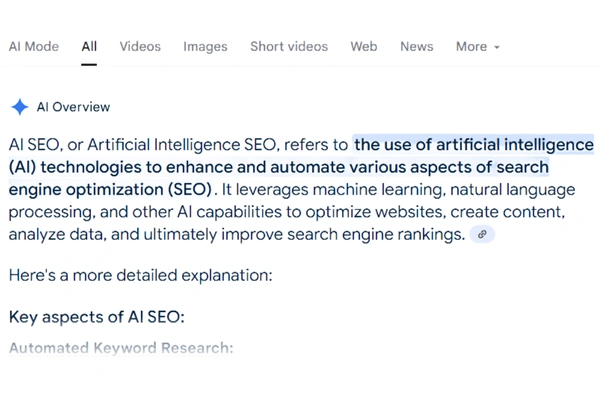
Task: Click the AI Overview sparkle icon
Action: 19,107
